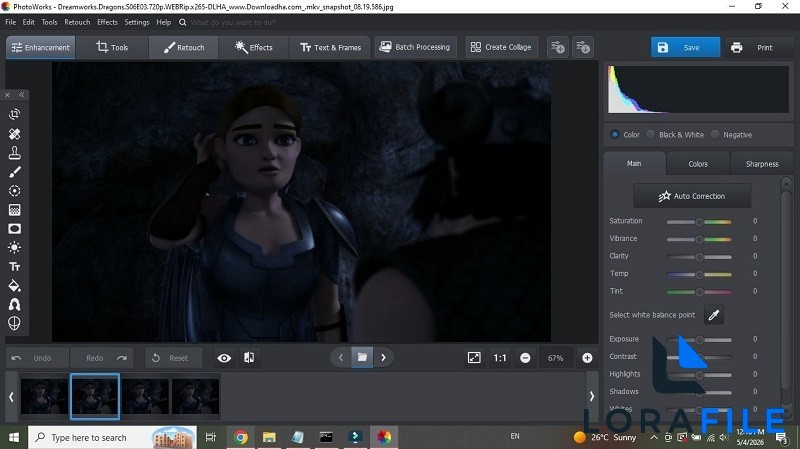
Task: Click the search field in menu bar
Action: (233, 22)
